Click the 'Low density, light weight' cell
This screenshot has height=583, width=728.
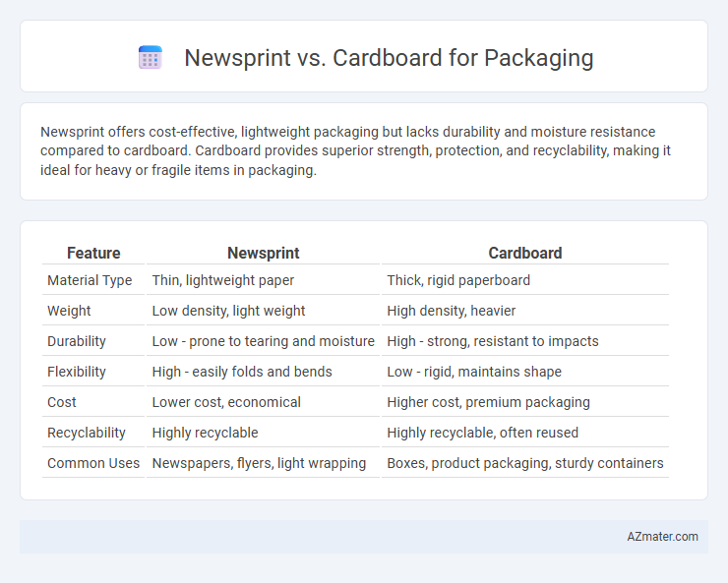pyautogui.click(x=264, y=311)
